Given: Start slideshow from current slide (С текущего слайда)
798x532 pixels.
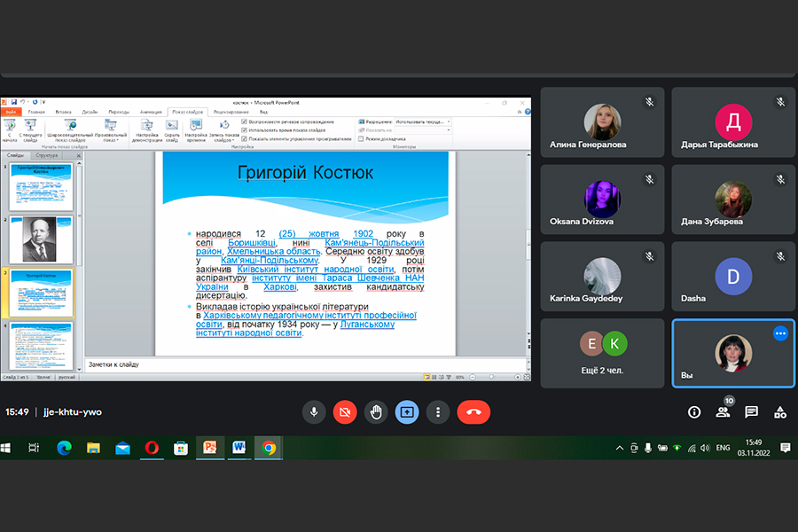Looking at the screenshot, I should (30, 131).
